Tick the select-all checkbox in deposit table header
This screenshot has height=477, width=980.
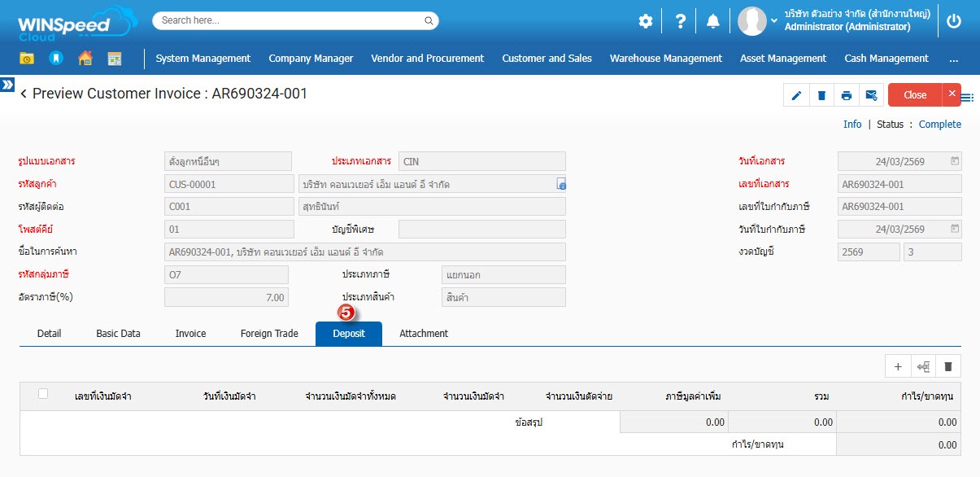click(x=43, y=394)
